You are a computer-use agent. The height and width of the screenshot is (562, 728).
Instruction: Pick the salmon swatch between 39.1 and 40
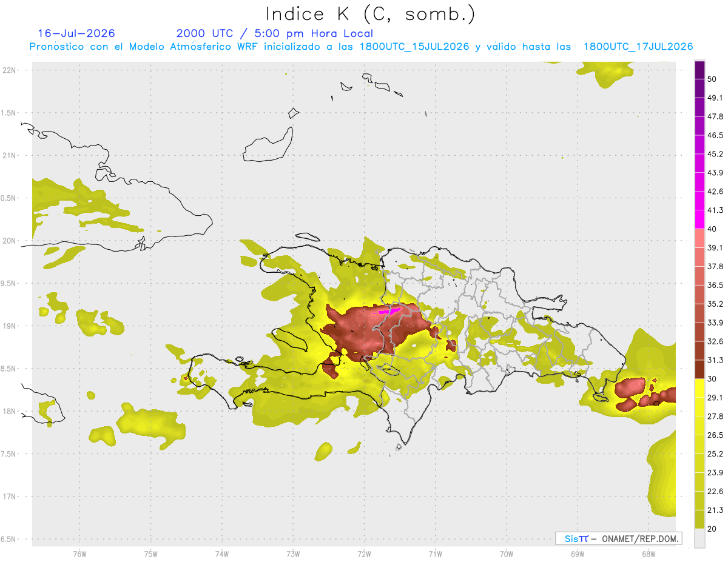tap(699, 239)
